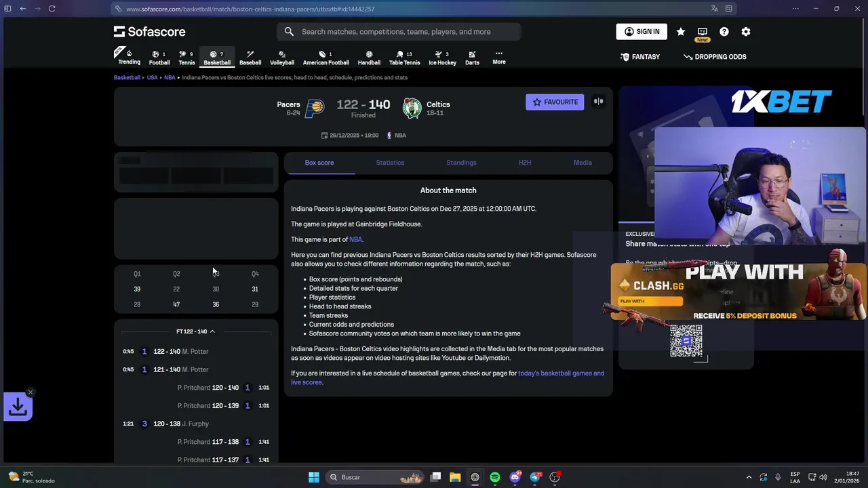Go to the Volleyball section

click(x=282, y=58)
